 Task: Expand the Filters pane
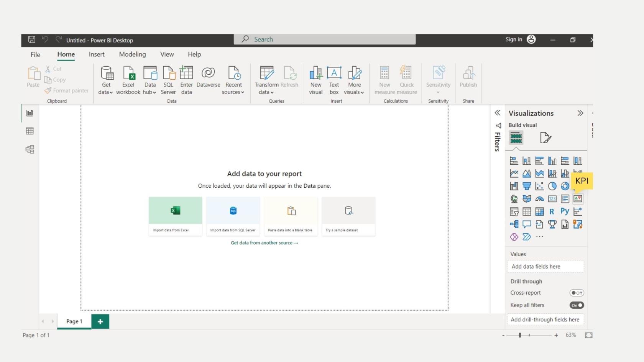point(498,113)
